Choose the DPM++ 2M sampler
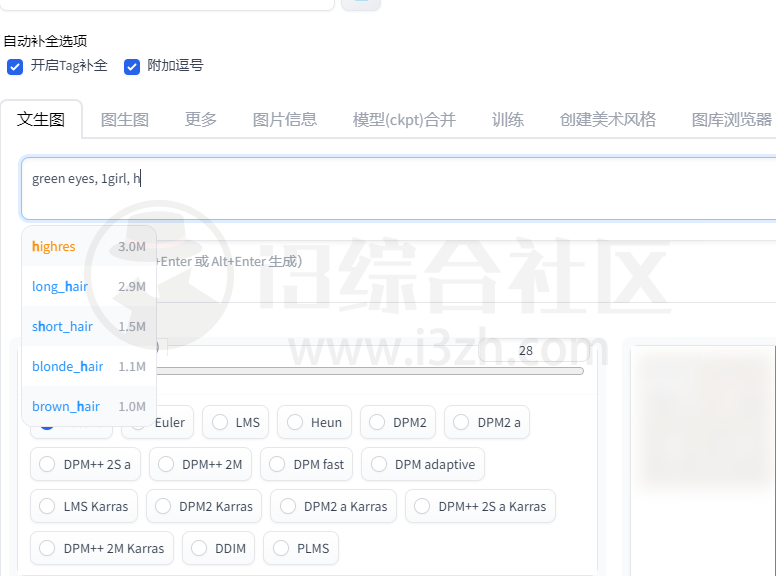 (200, 464)
